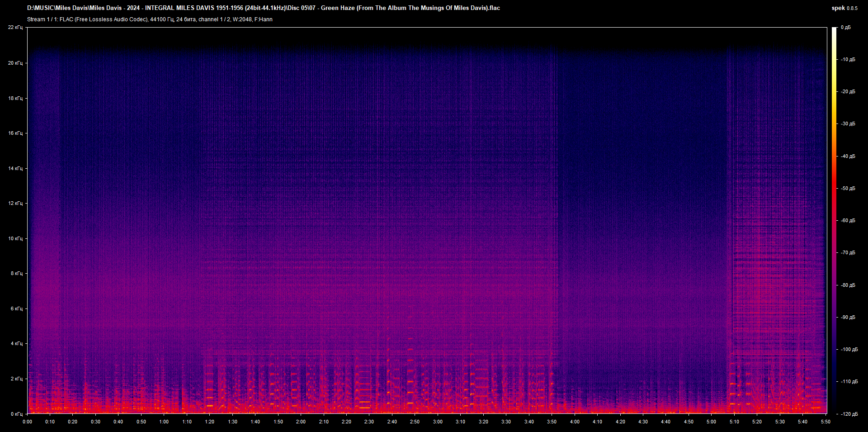
Task: Click the 4:20 time axis label
Action: point(620,422)
